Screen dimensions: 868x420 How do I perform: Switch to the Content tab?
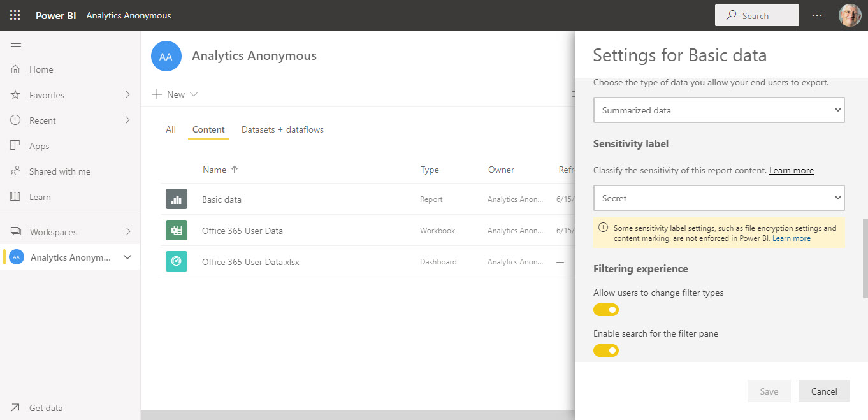point(208,129)
